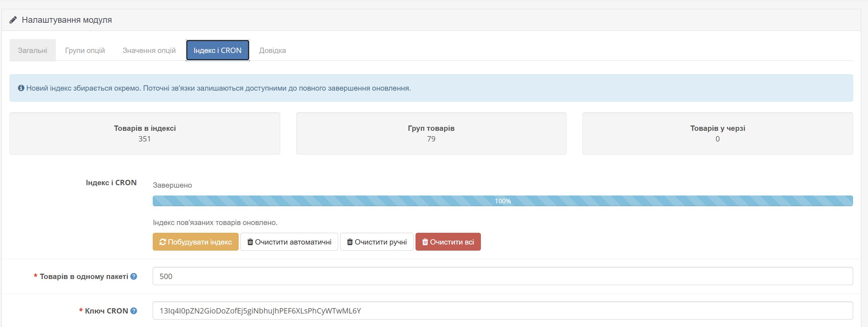Click the Груп товарів 79 card
Image resolution: width=868 pixels, height=327 pixels.
click(431, 134)
